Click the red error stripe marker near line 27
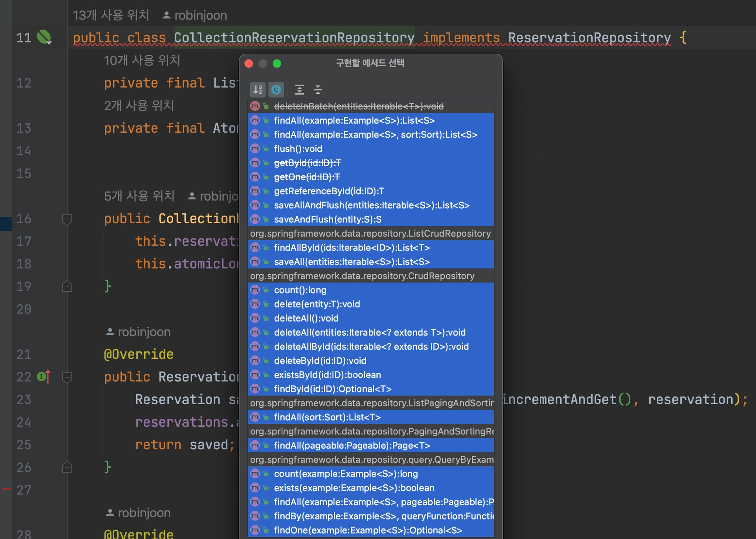Screen dimensions: 756x539 (x=7, y=489)
